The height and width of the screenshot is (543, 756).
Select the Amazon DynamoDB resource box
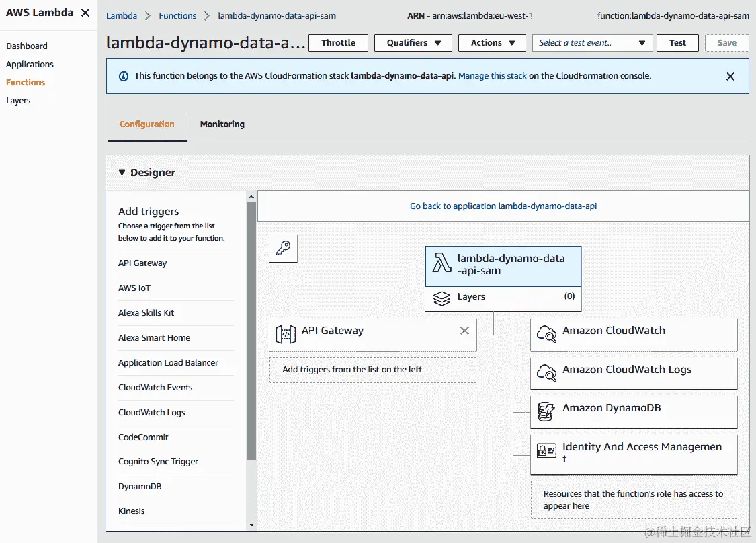tap(634, 411)
